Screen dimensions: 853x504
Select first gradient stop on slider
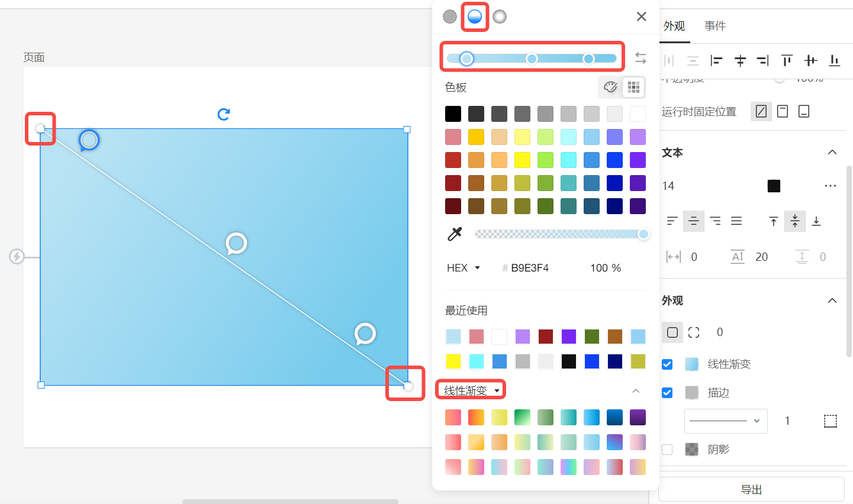point(466,59)
